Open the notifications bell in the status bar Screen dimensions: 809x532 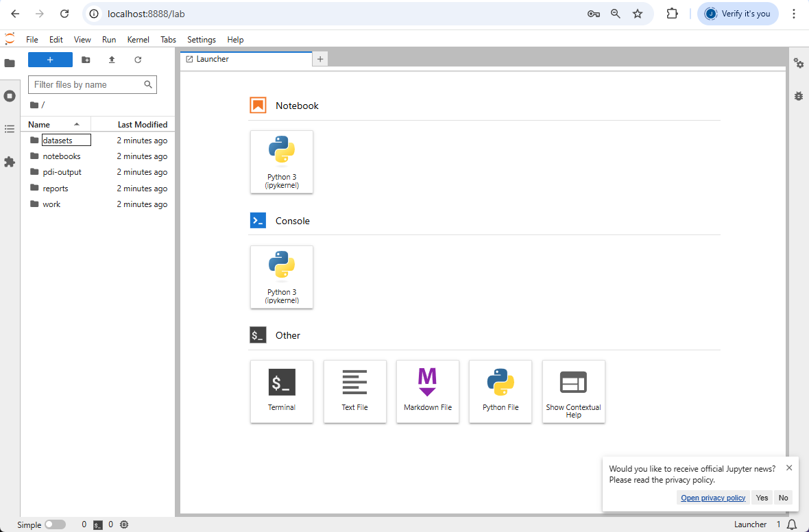point(791,524)
